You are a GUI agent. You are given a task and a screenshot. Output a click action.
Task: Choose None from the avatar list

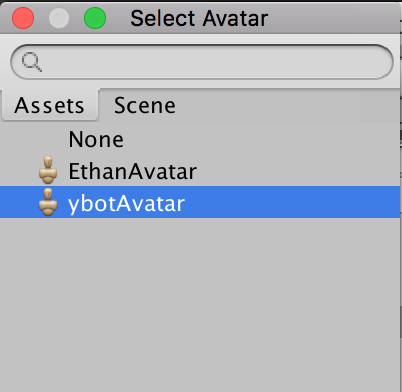pos(96,139)
